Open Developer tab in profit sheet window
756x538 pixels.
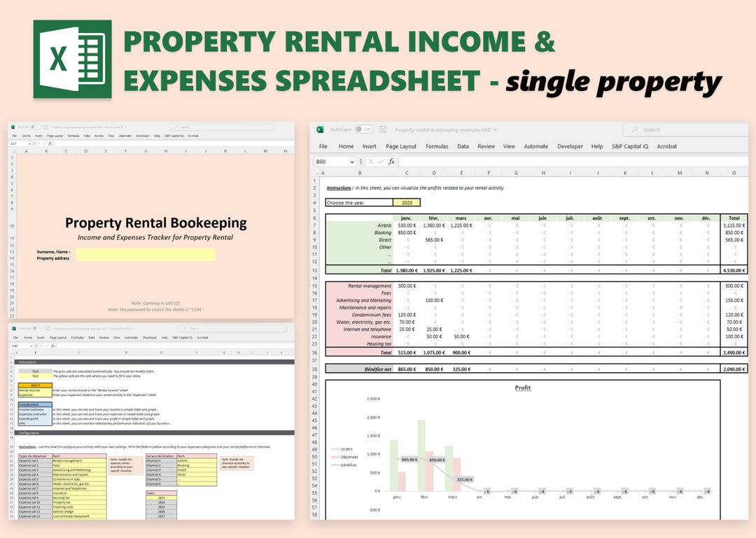pos(570,146)
